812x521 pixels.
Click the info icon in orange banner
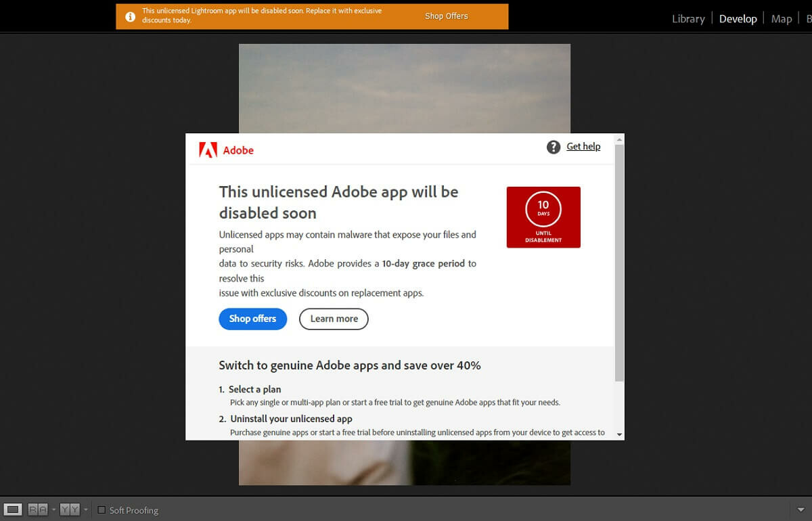click(131, 16)
